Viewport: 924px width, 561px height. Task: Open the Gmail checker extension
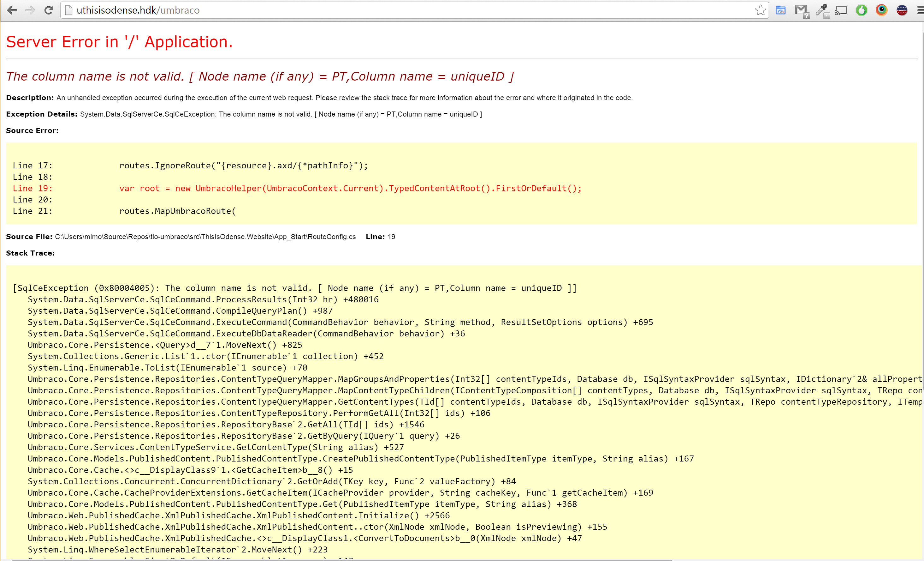(x=801, y=10)
